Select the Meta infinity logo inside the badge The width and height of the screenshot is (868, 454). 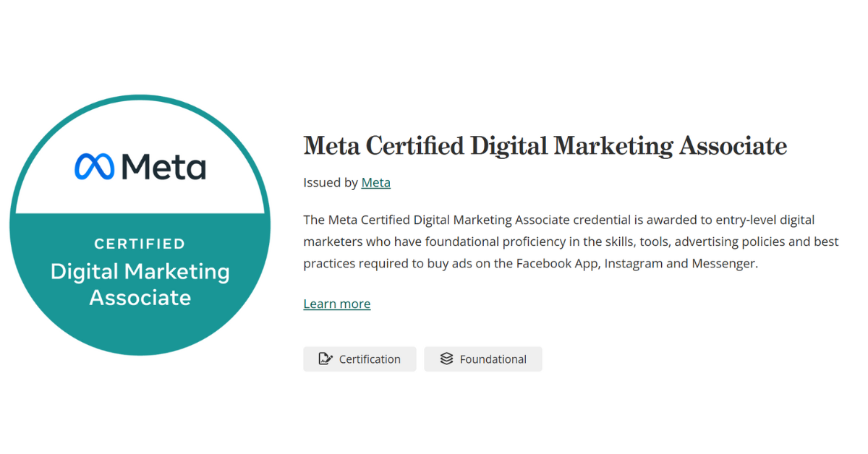(x=95, y=166)
